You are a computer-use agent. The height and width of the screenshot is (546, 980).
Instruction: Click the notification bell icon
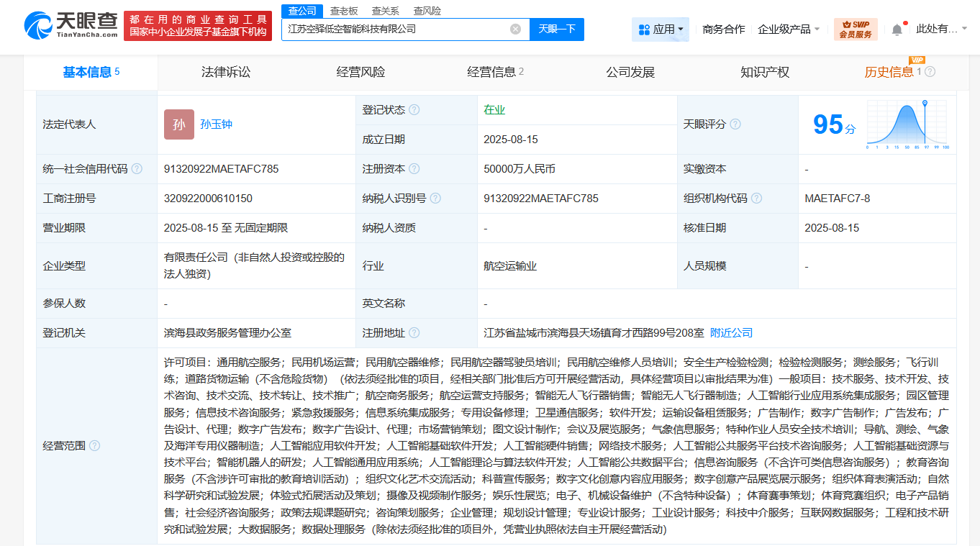897,29
